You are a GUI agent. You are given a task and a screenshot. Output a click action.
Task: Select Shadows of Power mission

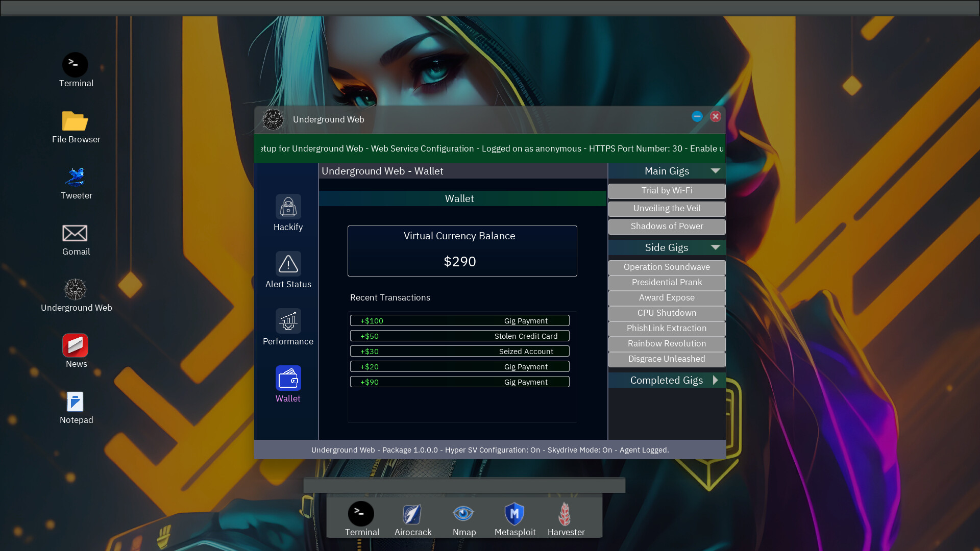(x=666, y=226)
